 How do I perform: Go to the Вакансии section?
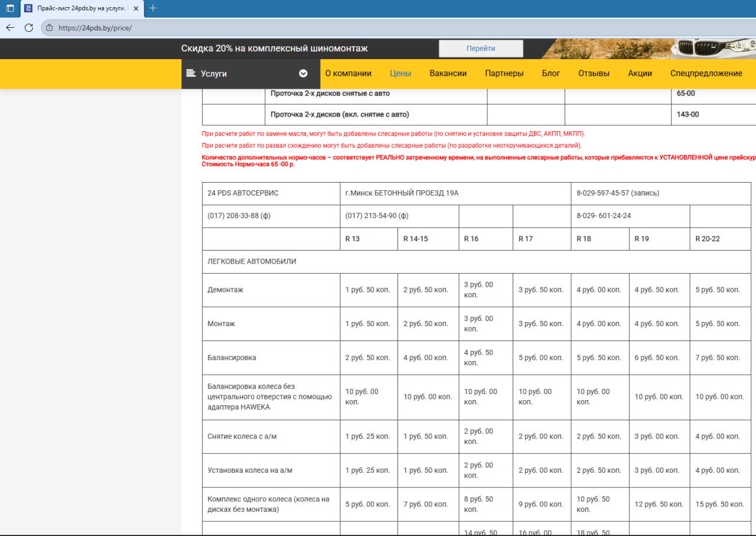(x=448, y=73)
